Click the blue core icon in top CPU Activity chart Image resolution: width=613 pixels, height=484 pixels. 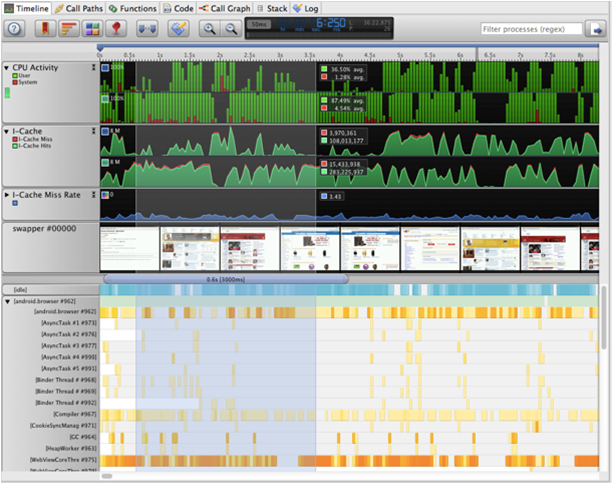click(x=105, y=68)
